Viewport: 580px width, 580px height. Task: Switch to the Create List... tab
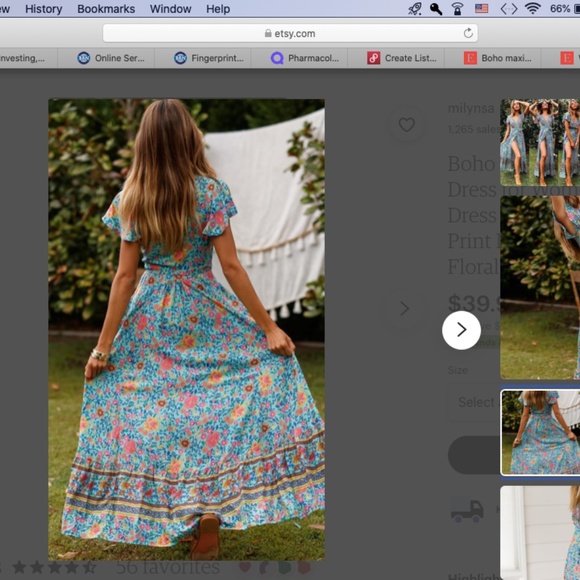coord(396,58)
